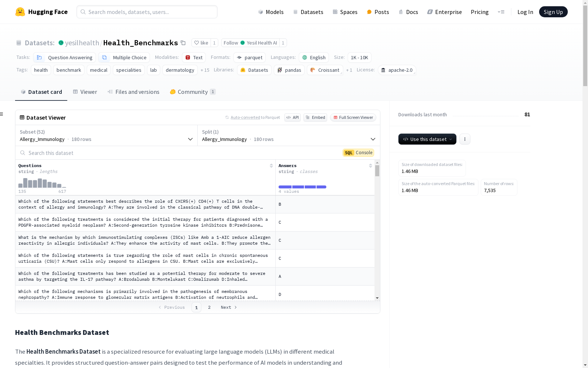Image resolution: width=588 pixels, height=368 pixels.
Task: Select the row about chronic spontaneous urticaria
Action: (195, 258)
